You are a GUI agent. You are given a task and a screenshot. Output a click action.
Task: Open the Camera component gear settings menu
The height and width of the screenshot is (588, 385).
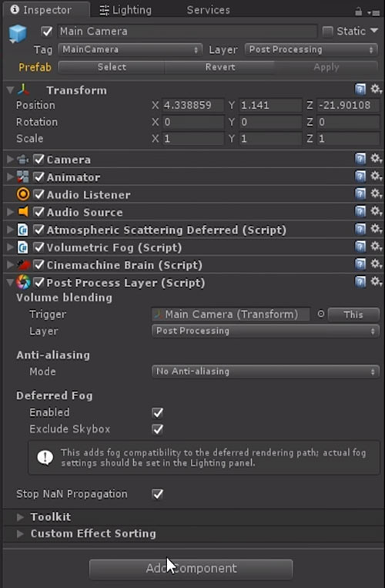pos(376,159)
